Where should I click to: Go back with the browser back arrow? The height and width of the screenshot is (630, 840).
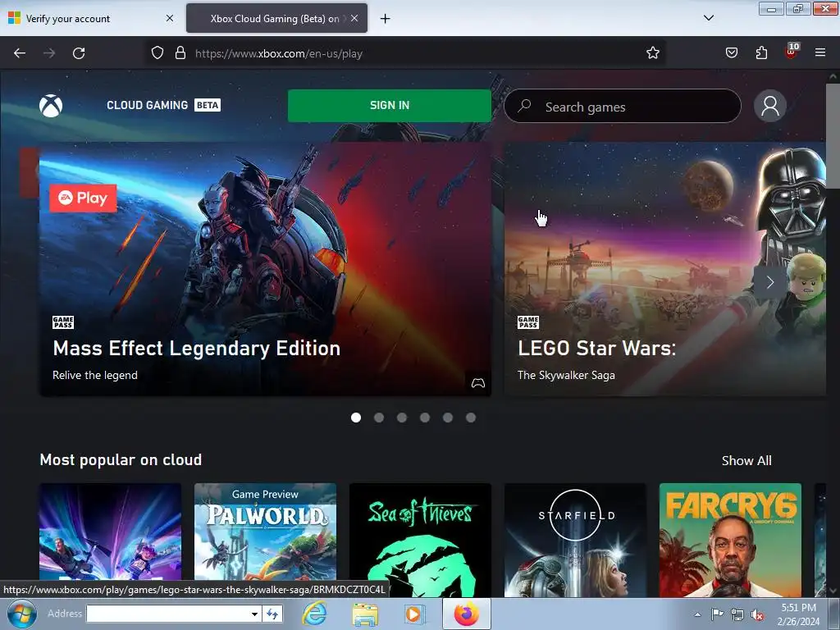(20, 53)
